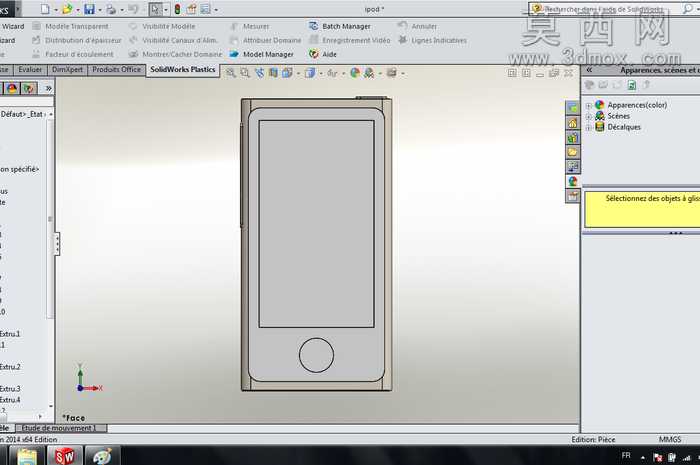This screenshot has height=465, width=700.
Task: Collapse the Apparences task pane with chevrons
Action: point(589,70)
